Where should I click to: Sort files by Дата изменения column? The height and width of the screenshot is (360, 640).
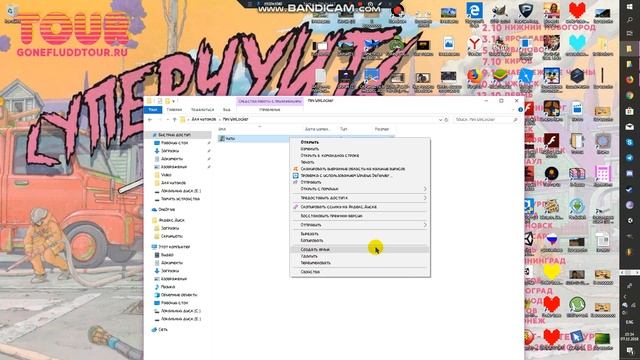[317, 129]
